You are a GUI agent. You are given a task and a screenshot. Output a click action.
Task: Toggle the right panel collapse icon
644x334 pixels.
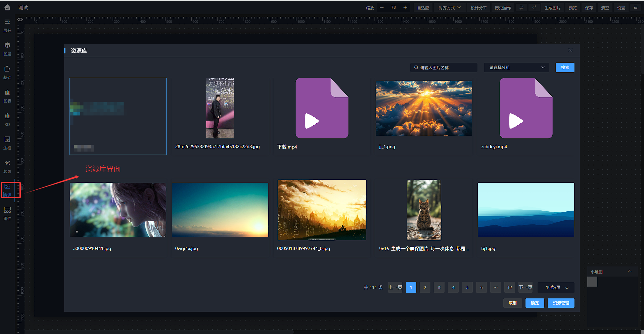636,7
